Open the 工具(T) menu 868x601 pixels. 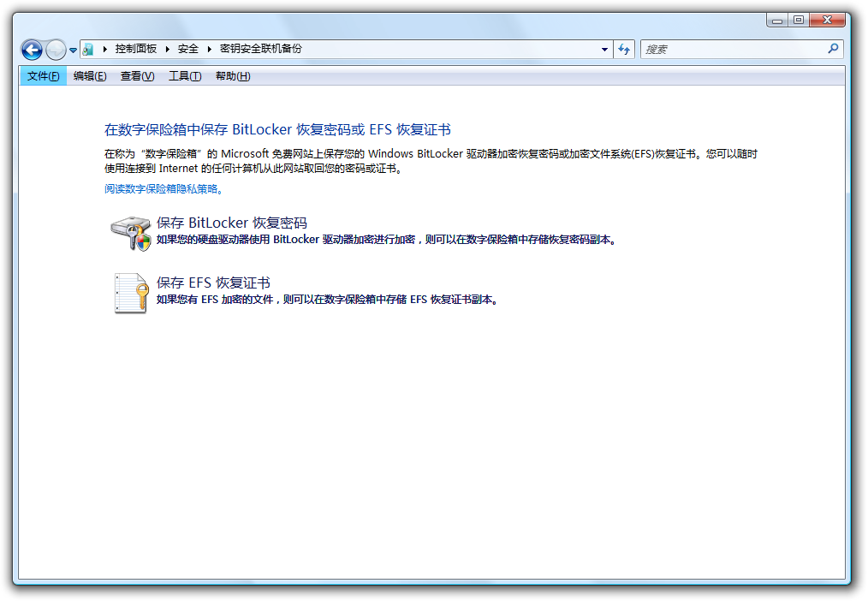(185, 76)
